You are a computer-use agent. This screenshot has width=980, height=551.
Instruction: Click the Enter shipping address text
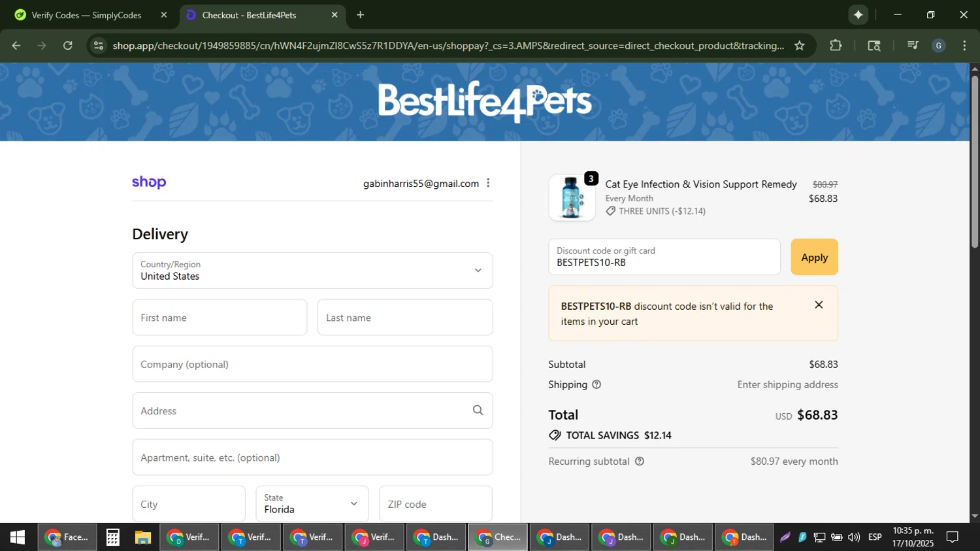point(787,385)
